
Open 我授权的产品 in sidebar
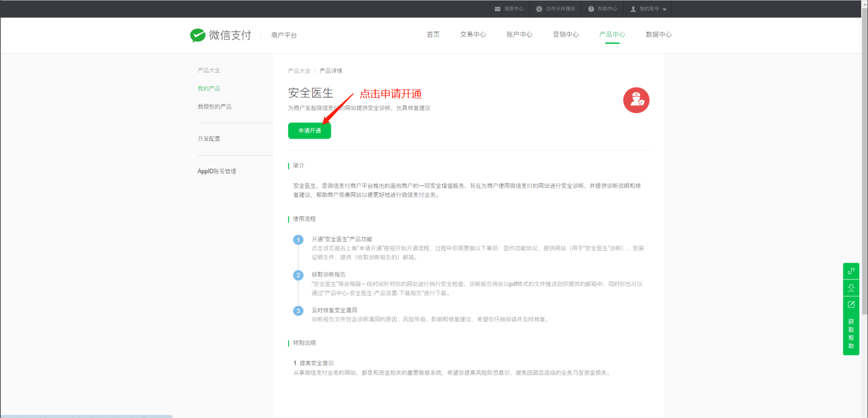pos(214,107)
